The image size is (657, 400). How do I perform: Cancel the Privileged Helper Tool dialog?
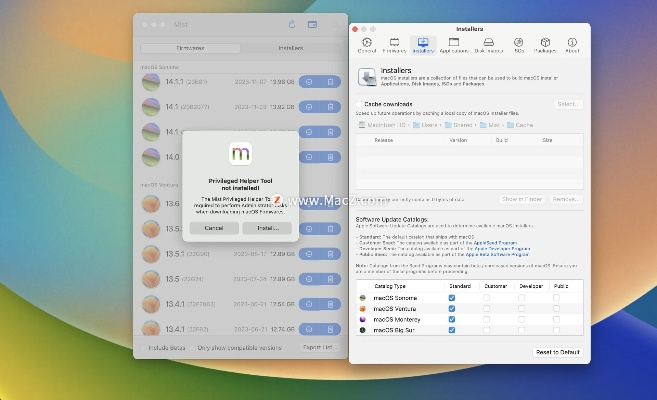pyautogui.click(x=214, y=228)
